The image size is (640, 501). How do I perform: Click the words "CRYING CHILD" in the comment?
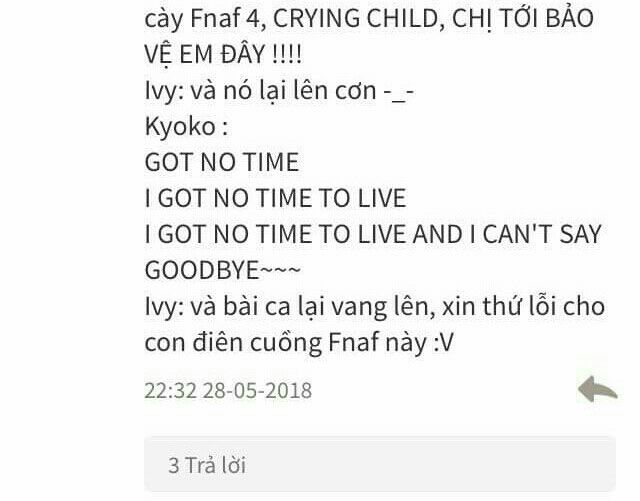point(354,18)
